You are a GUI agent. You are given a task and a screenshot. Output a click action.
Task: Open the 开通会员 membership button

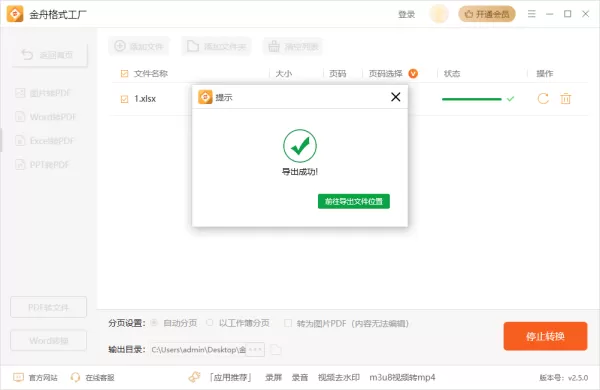point(487,14)
